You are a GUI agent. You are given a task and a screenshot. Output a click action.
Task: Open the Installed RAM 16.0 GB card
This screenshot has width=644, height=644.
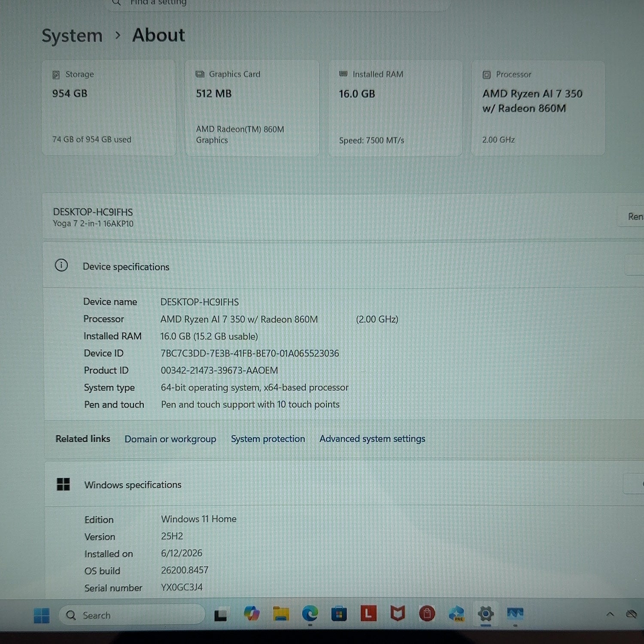[x=395, y=108]
